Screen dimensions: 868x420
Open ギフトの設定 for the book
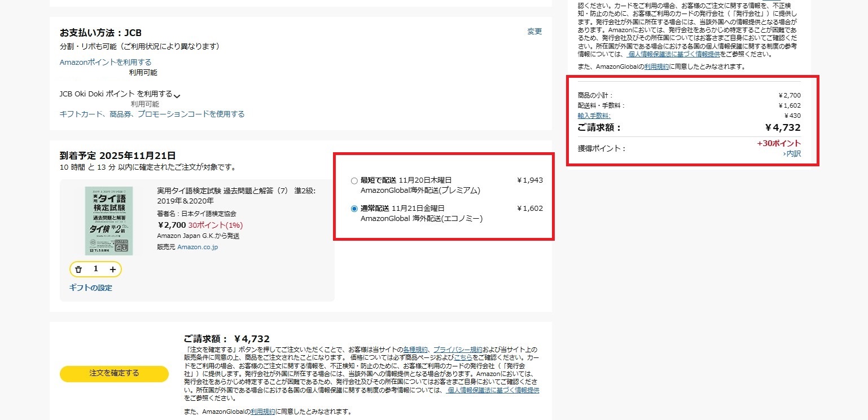(90, 288)
